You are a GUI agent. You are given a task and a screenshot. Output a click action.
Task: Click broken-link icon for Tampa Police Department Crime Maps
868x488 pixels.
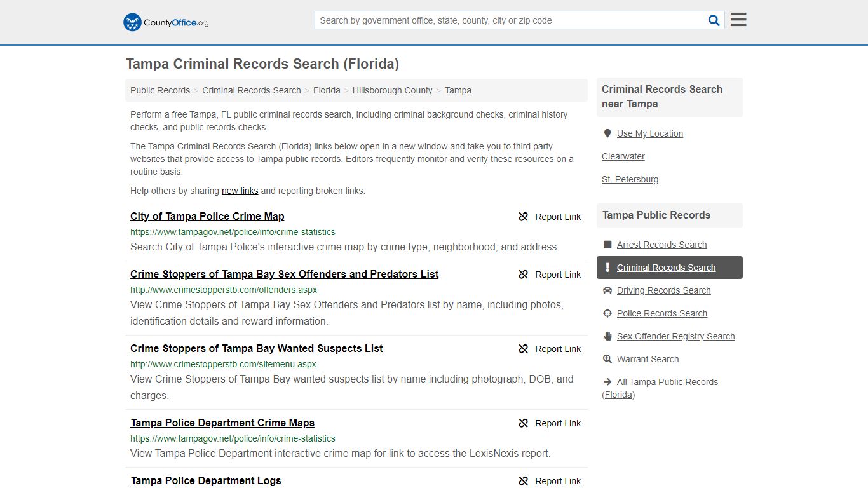(524, 423)
